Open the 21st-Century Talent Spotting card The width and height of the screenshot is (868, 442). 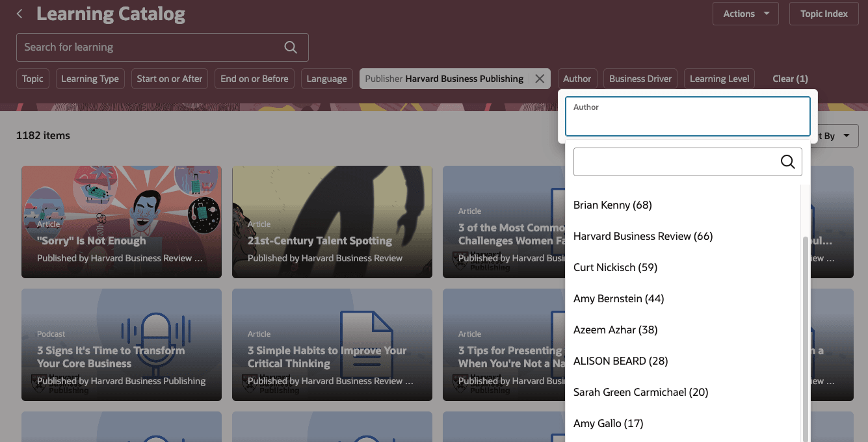(332, 222)
